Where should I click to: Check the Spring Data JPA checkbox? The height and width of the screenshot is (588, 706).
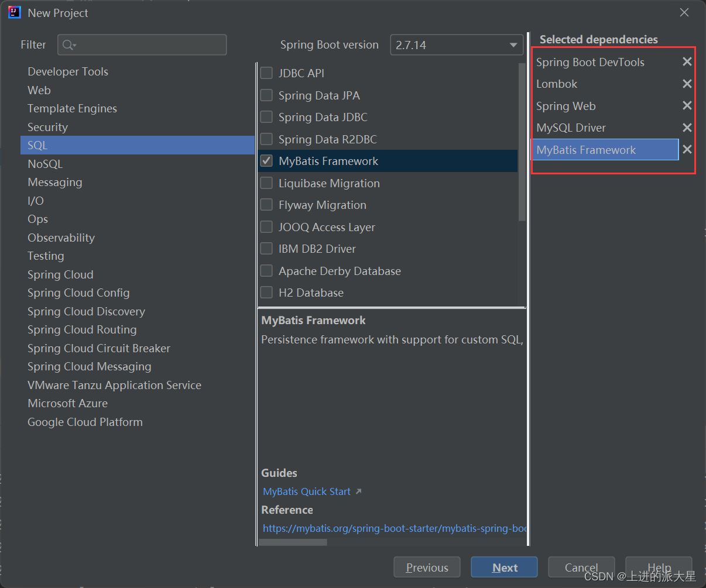[x=266, y=95]
